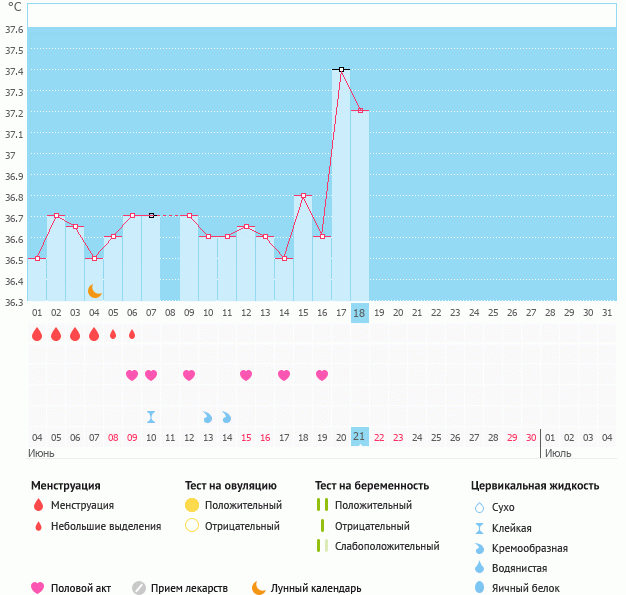Select the 37.2 temperature point on day 18

[x=360, y=110]
